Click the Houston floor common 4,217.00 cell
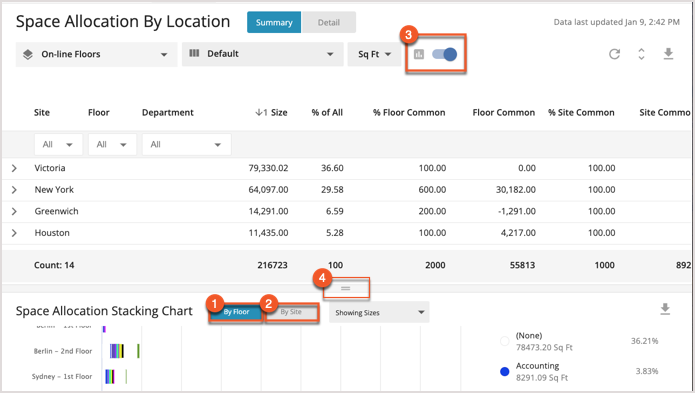 click(x=518, y=233)
